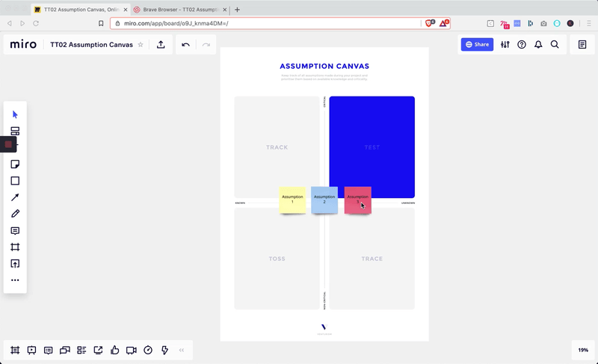Click the blue Share button
The image size is (598, 364).
(477, 44)
